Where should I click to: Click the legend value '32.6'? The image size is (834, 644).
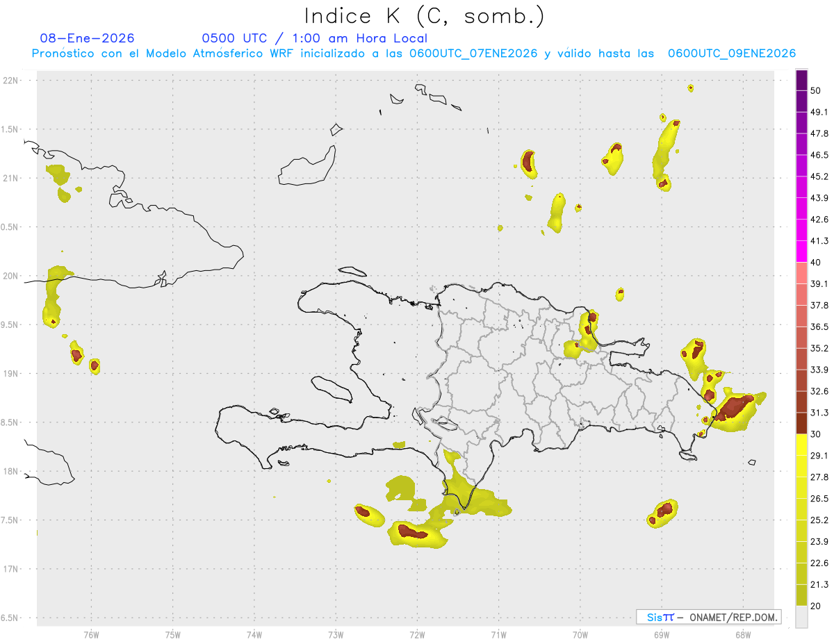click(819, 391)
